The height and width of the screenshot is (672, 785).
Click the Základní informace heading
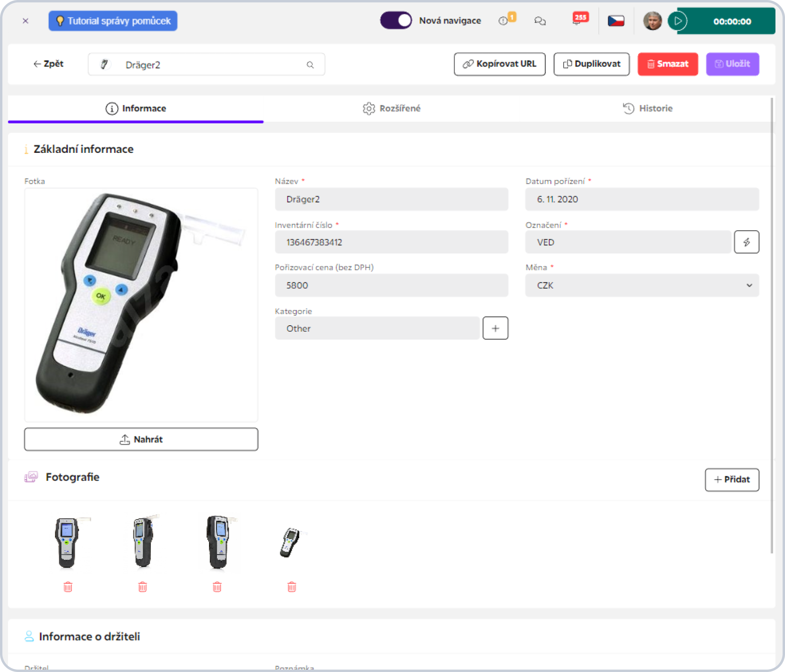point(84,149)
